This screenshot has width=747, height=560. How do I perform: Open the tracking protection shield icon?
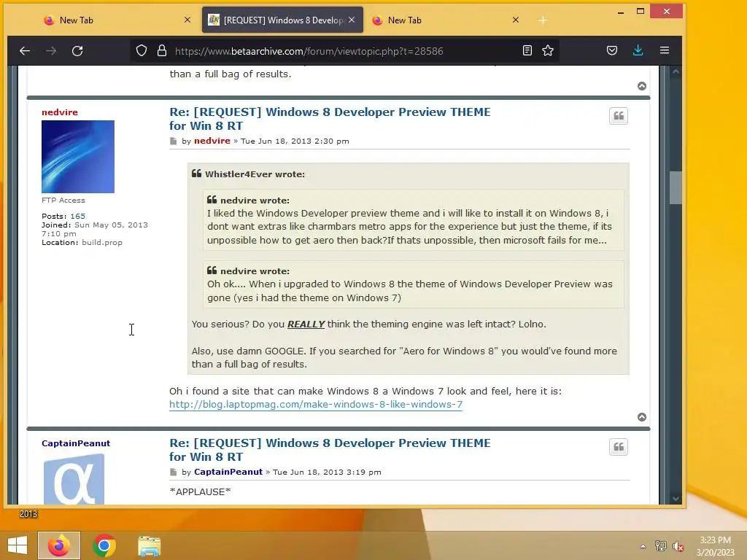pyautogui.click(x=142, y=50)
